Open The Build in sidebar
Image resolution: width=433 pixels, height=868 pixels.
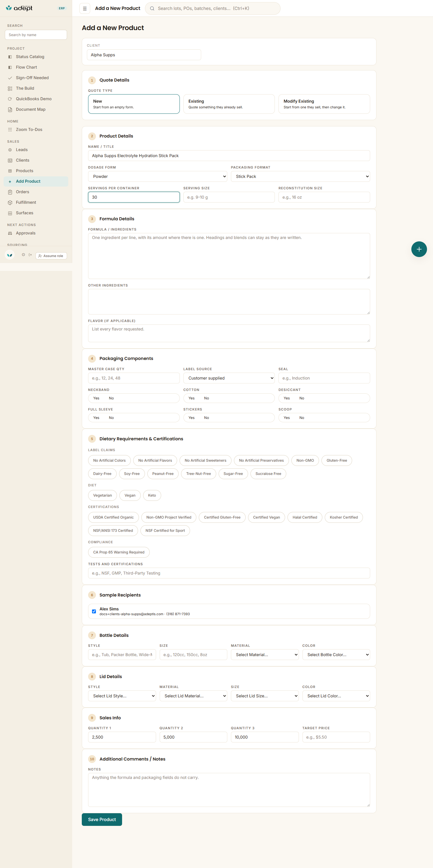(36, 88)
